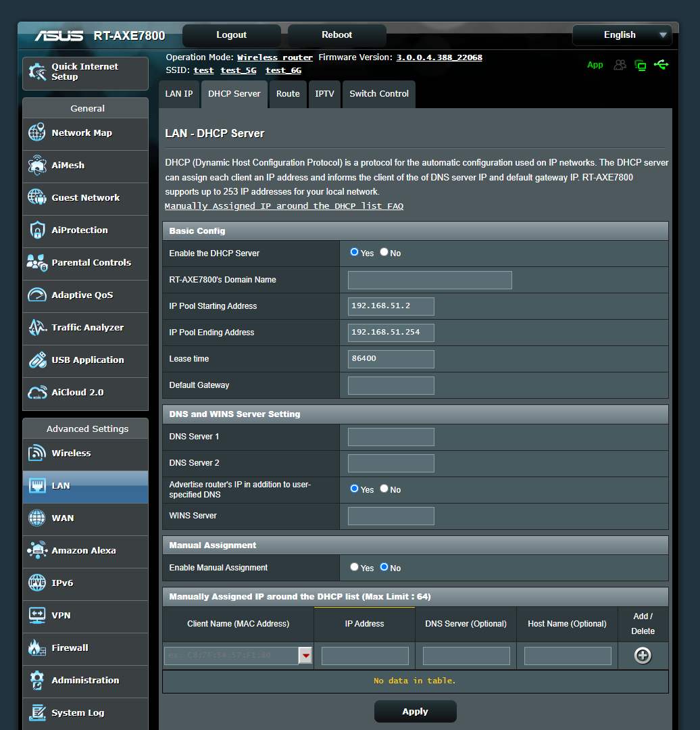Open the WAN globe icon
The image size is (700, 730).
[37, 518]
